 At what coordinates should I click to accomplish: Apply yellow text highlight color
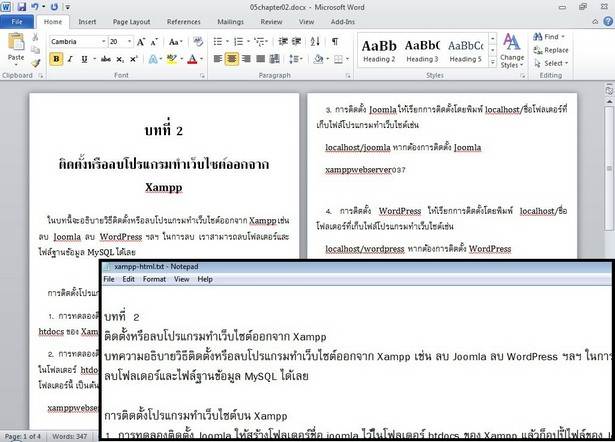171,59
